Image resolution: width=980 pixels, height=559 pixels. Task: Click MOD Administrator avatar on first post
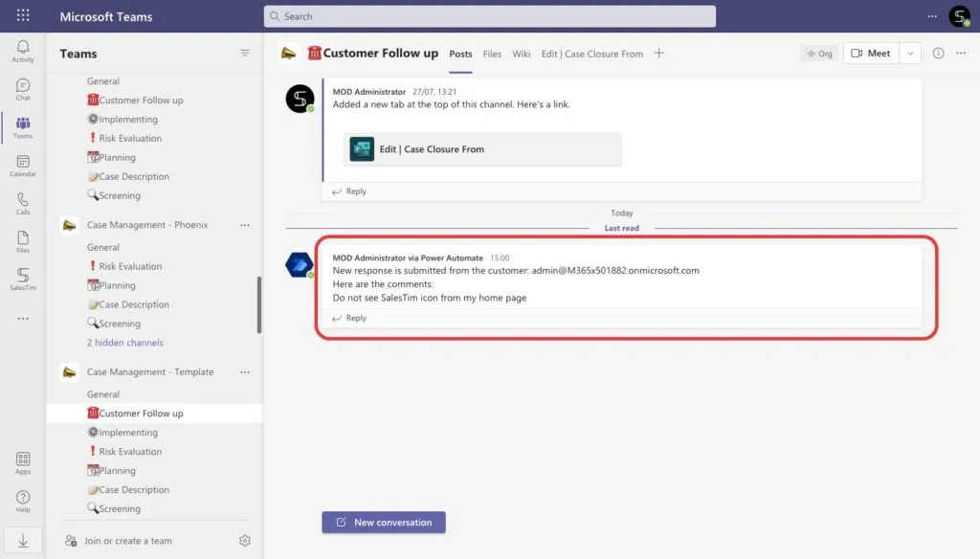coord(300,99)
